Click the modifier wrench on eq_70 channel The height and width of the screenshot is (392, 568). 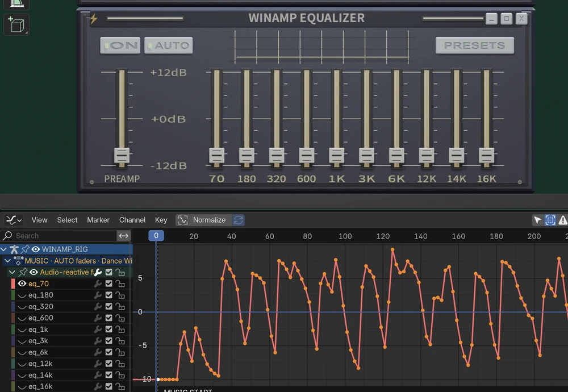98,283
